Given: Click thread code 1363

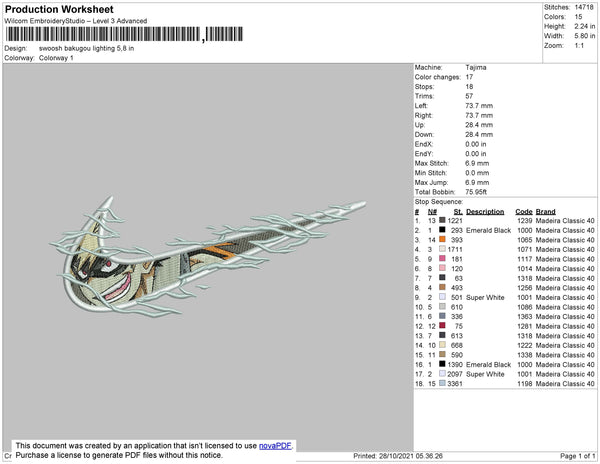Looking at the screenshot, I should (x=525, y=316).
